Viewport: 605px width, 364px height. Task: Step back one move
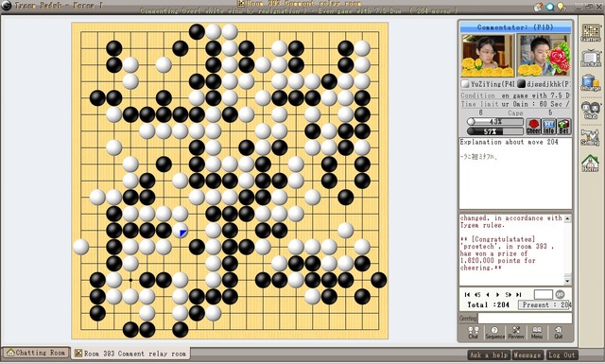point(488,295)
